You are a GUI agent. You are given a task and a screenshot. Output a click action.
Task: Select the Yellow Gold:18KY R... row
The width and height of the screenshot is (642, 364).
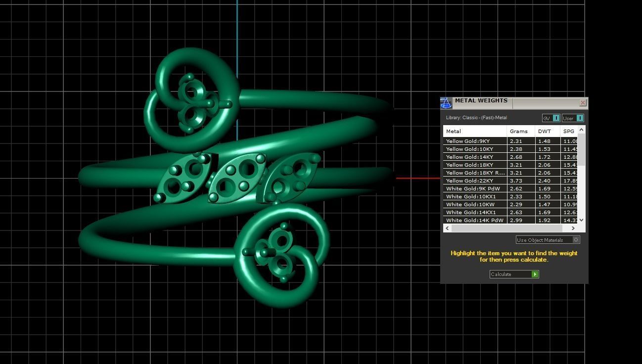point(510,173)
